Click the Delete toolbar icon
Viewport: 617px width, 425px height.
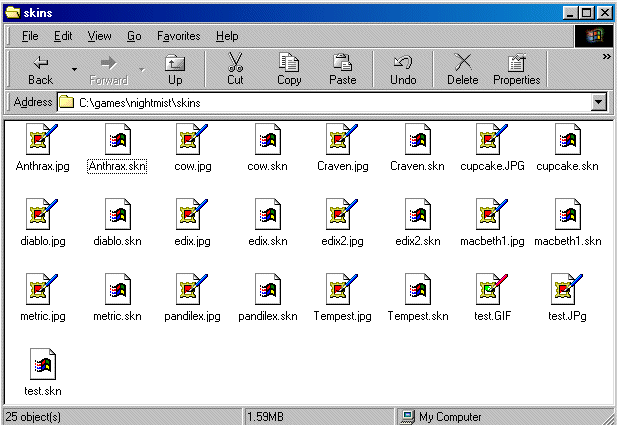(462, 69)
